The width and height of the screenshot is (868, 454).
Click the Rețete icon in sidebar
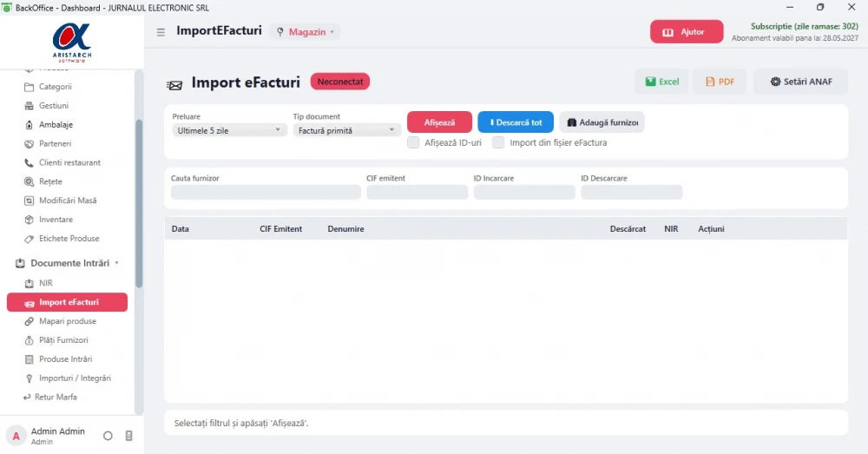point(29,181)
